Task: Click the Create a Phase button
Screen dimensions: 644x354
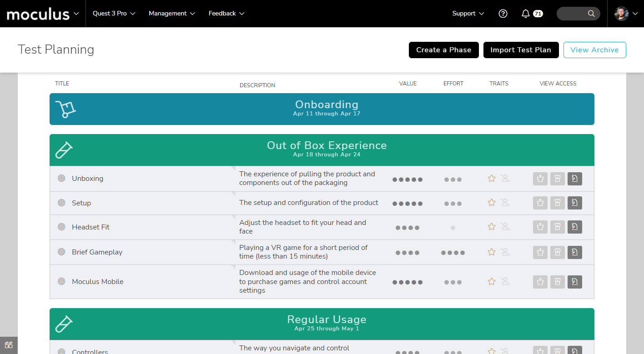Action: click(x=443, y=50)
